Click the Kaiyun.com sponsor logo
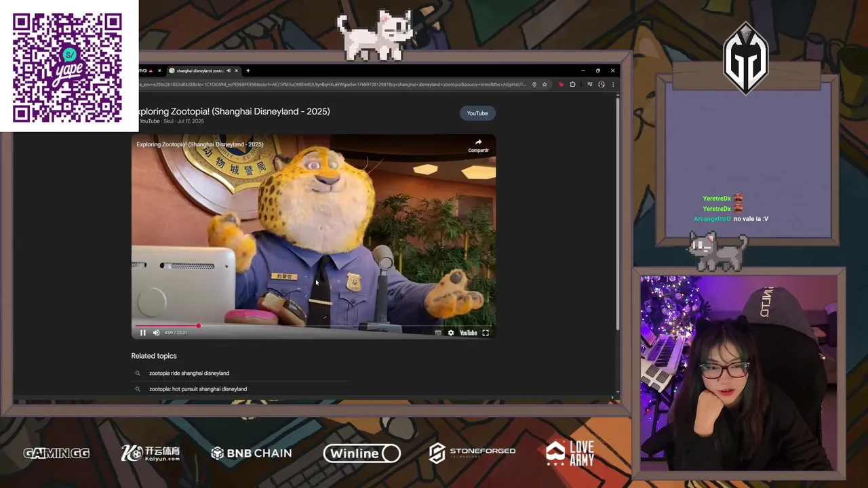868x488 pixels. 151,453
